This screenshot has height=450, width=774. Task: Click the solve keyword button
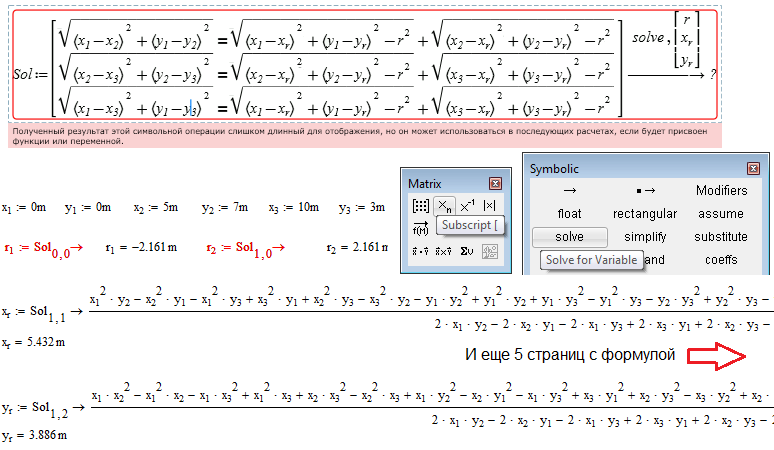pos(570,237)
